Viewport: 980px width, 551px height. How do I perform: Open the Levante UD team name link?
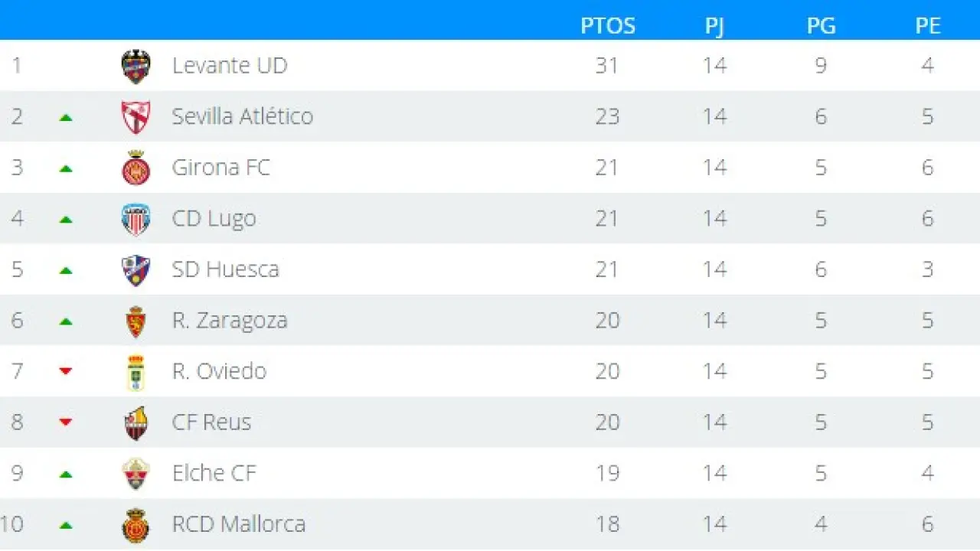click(x=230, y=66)
